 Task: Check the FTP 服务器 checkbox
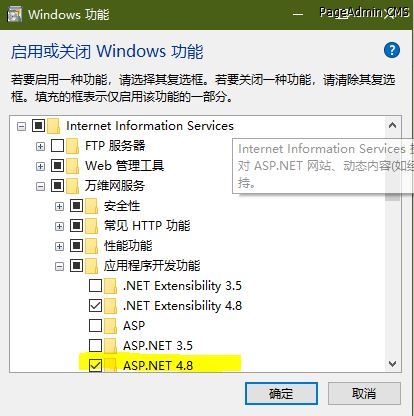click(x=57, y=146)
